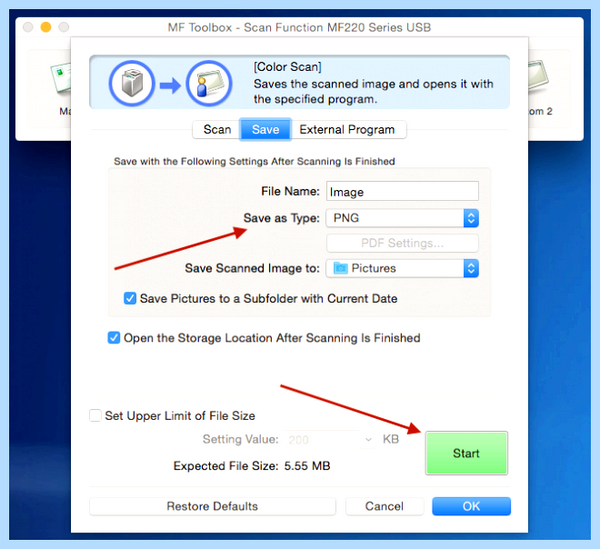Click the yellow minimize button of MF Toolbox window
The height and width of the screenshot is (549, 600).
click(46, 27)
